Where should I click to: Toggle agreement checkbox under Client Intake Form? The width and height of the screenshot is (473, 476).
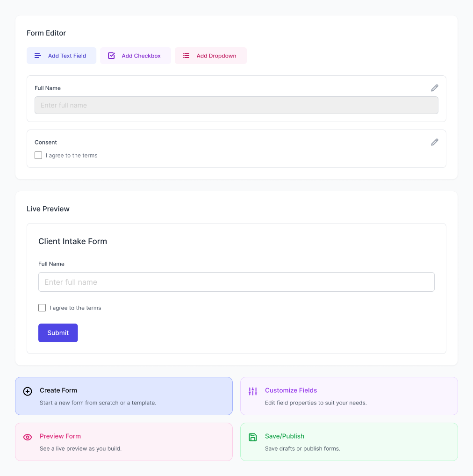(x=42, y=308)
